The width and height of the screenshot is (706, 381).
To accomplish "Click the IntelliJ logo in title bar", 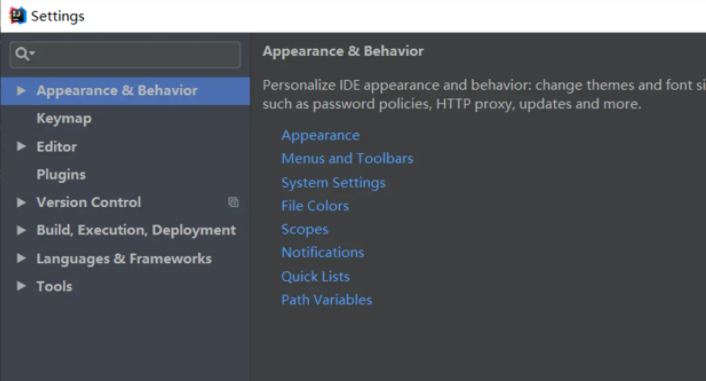I will (18, 16).
